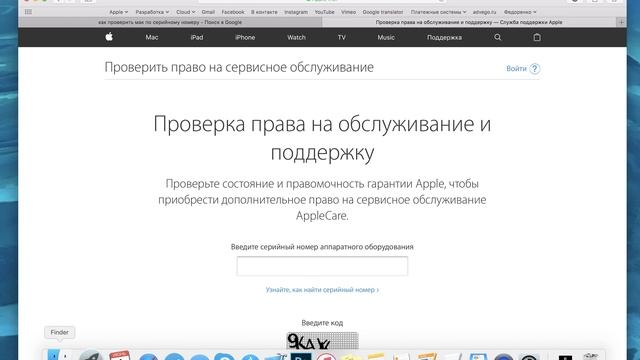Screen dimensions: 640x360
Task: Expand the Cloud bookmarks folder
Action: tap(185, 12)
